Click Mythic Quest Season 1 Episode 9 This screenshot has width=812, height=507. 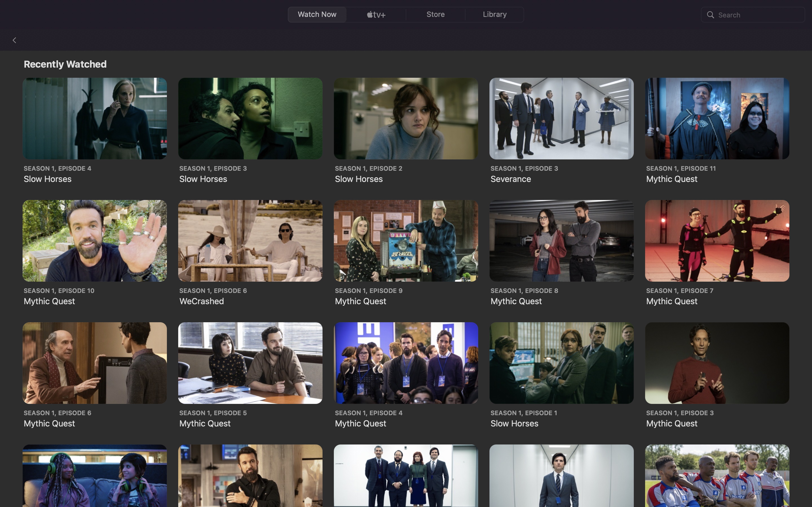(x=406, y=241)
